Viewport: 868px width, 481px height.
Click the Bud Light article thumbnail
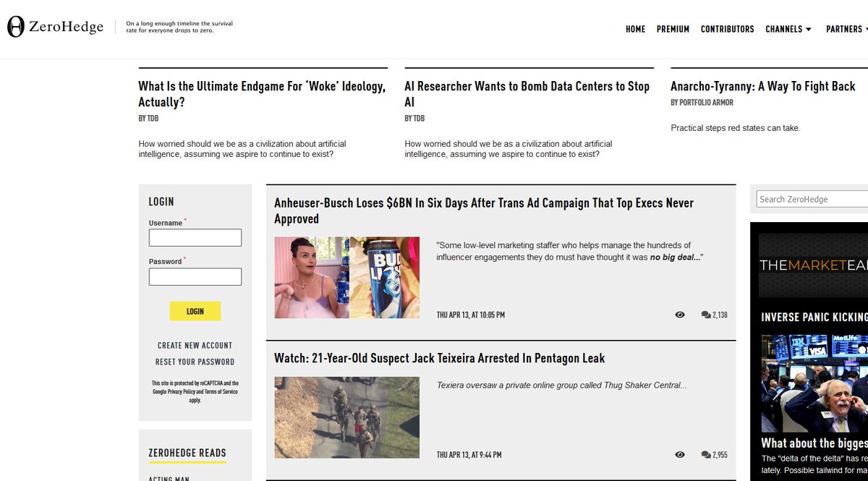coord(346,278)
